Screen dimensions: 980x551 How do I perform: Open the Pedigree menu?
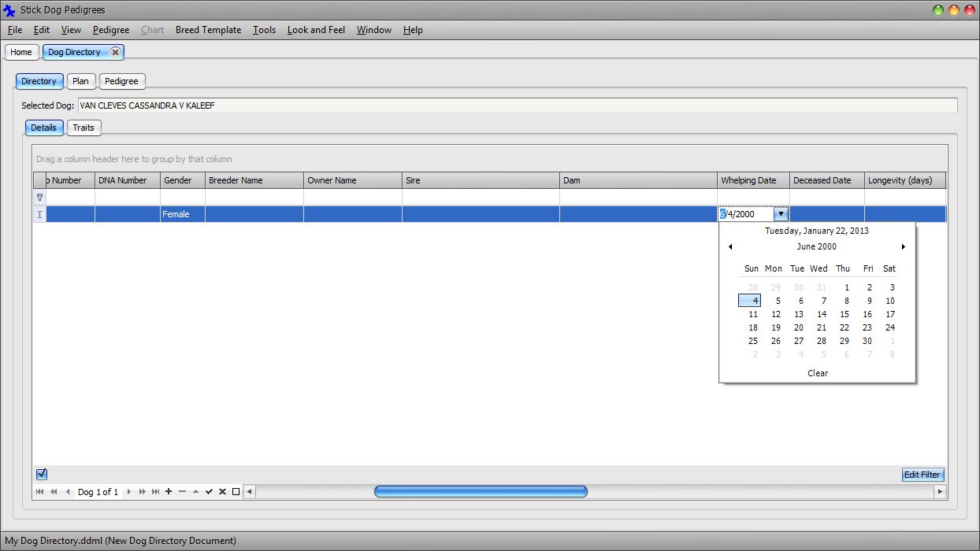(110, 30)
